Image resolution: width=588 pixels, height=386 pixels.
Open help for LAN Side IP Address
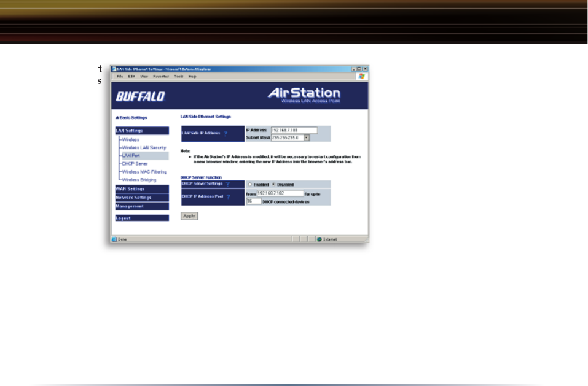[x=225, y=133]
